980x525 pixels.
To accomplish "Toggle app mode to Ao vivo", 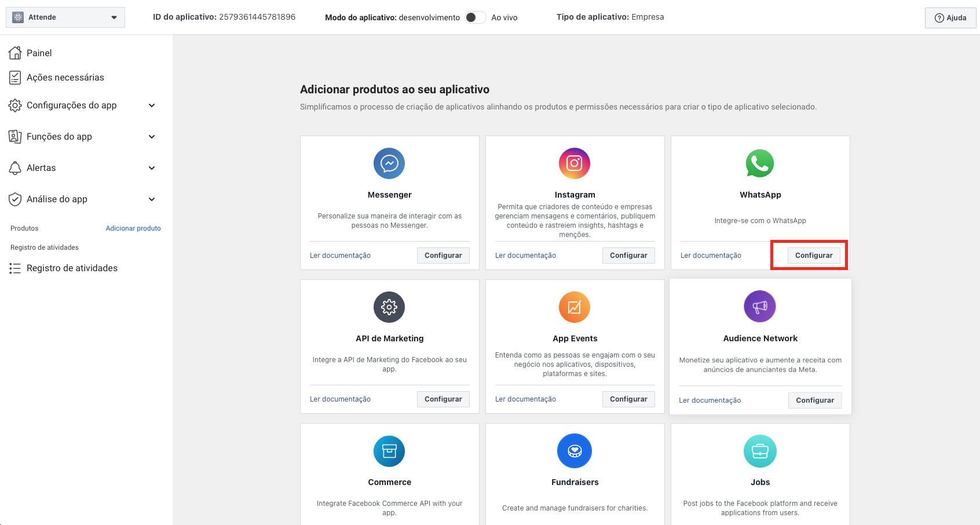I will 476,17.
